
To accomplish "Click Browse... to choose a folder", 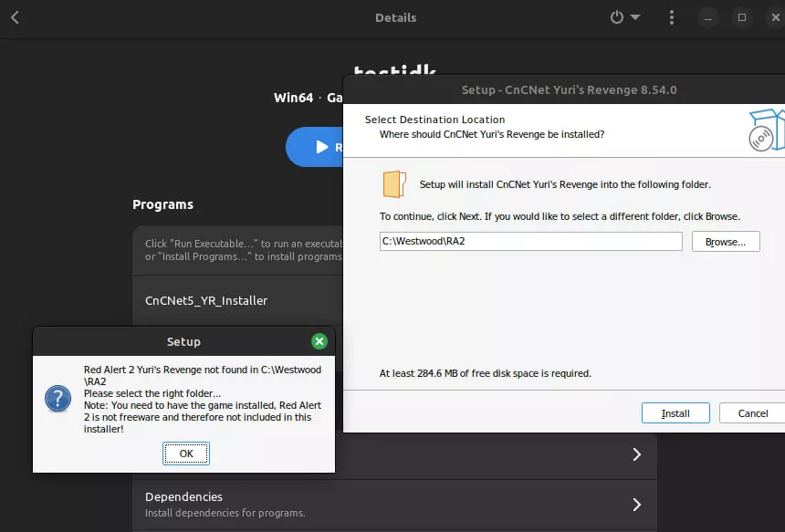I will pos(726,242).
